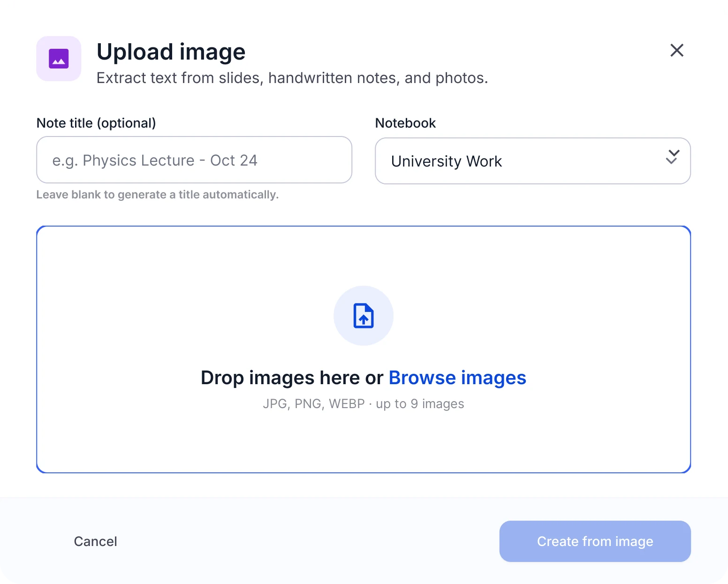Click the 'JPG, PNG, WEBP · up to 9 images' text

point(364,404)
